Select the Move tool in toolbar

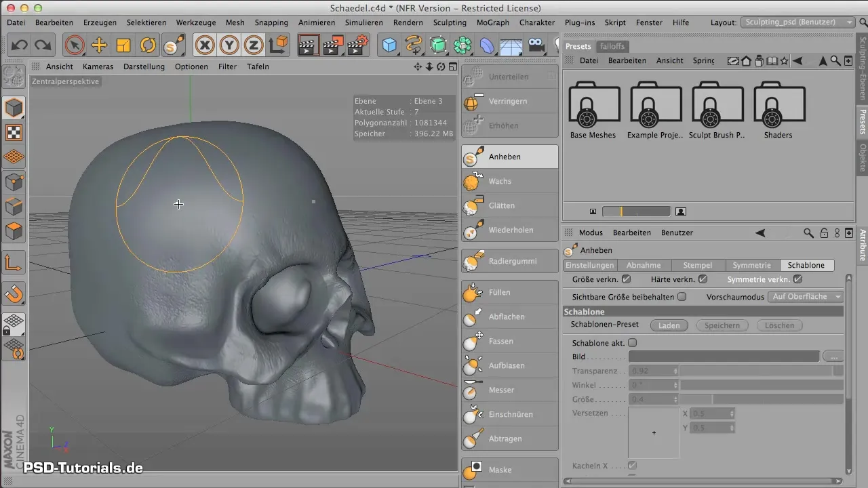point(99,45)
